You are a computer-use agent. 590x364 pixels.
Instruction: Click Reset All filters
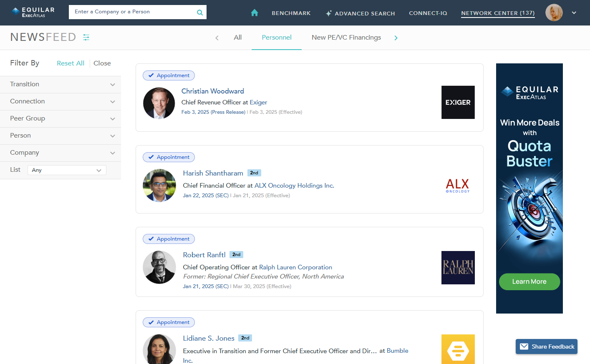(71, 63)
